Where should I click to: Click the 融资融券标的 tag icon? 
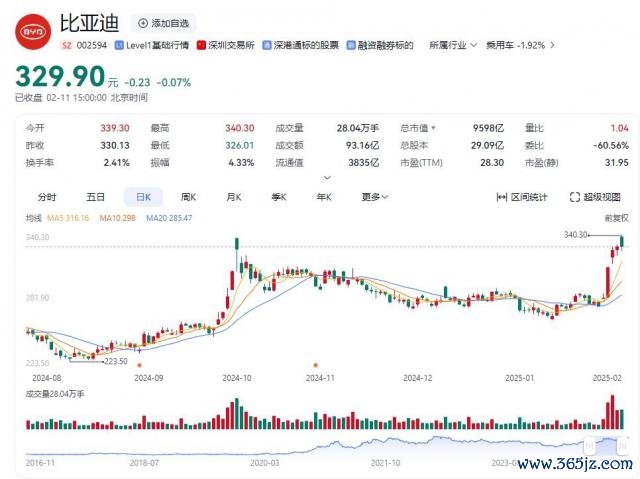[x=351, y=45]
